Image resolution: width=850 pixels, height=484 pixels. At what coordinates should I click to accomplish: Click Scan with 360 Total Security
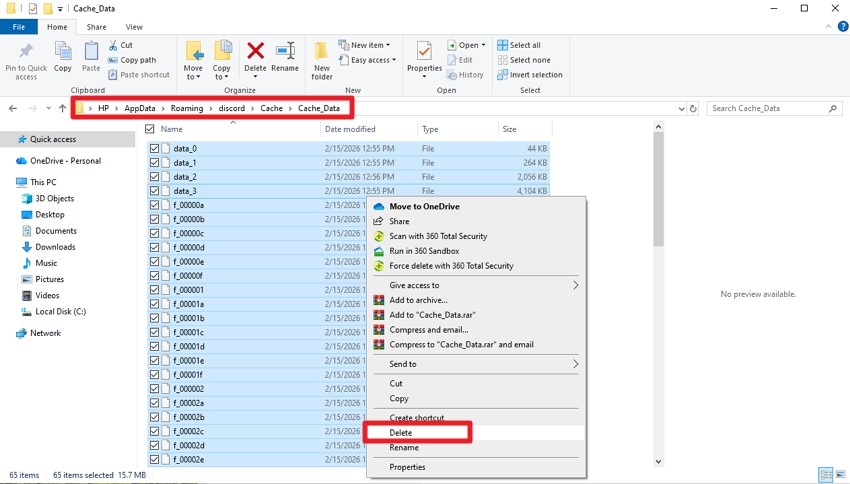coord(438,236)
